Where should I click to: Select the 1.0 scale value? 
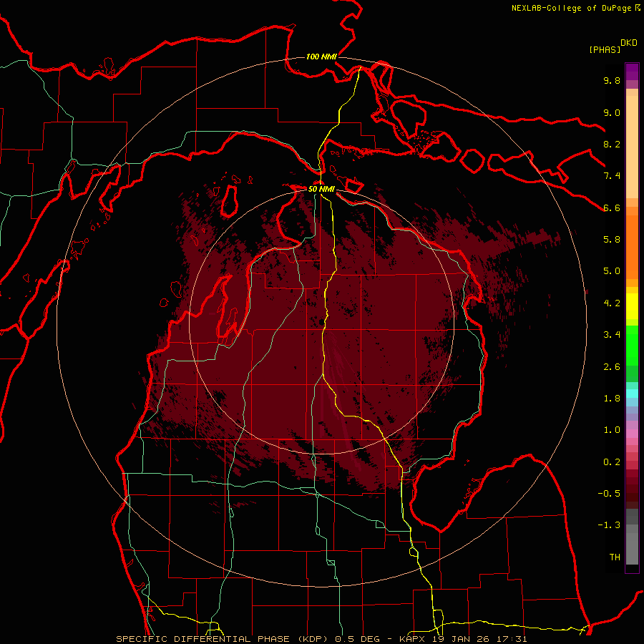pyautogui.click(x=612, y=430)
